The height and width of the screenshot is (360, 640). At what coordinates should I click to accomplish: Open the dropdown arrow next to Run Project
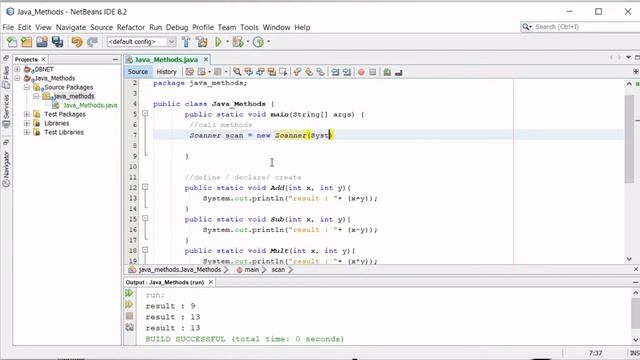pos(227,42)
